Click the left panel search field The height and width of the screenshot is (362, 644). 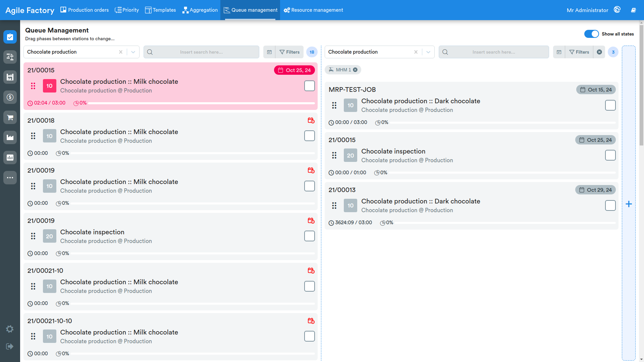pyautogui.click(x=201, y=52)
